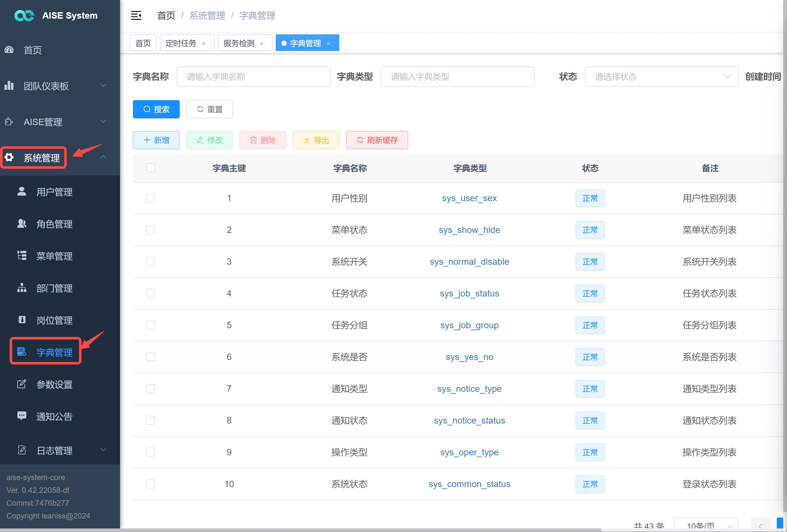
Task: Click the 菜单管理 tree list icon
Action: [22, 256]
